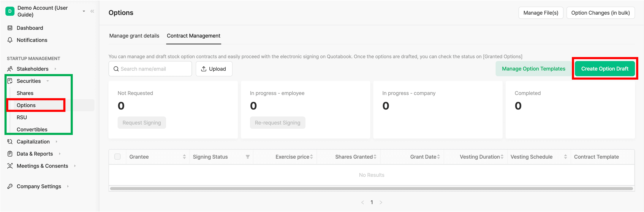Click the Securities document icon

pos(10,81)
